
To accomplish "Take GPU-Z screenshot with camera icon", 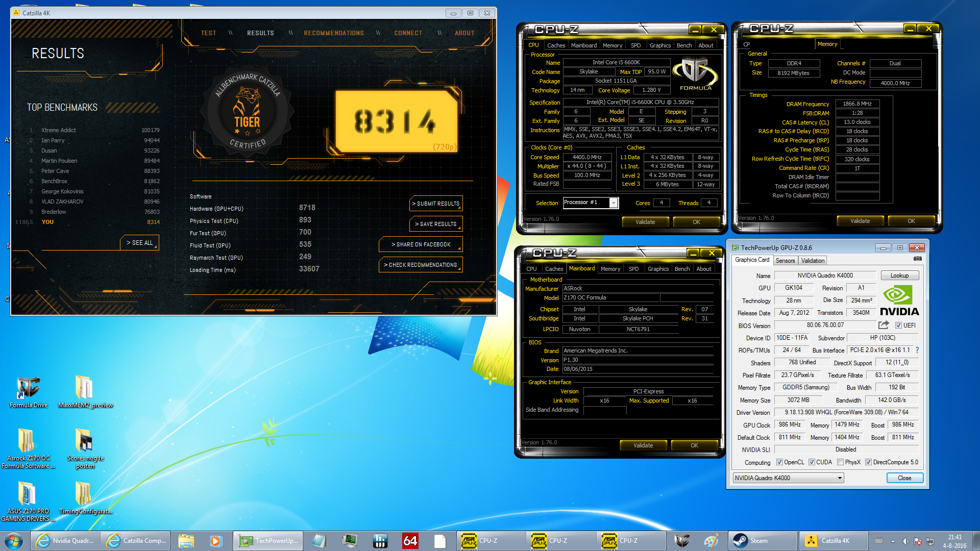I will (x=917, y=259).
